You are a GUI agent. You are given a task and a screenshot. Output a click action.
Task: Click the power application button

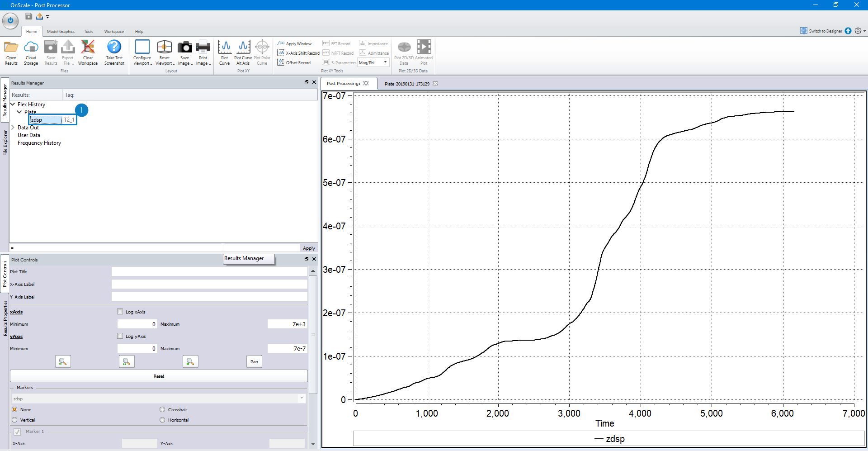tap(10, 20)
